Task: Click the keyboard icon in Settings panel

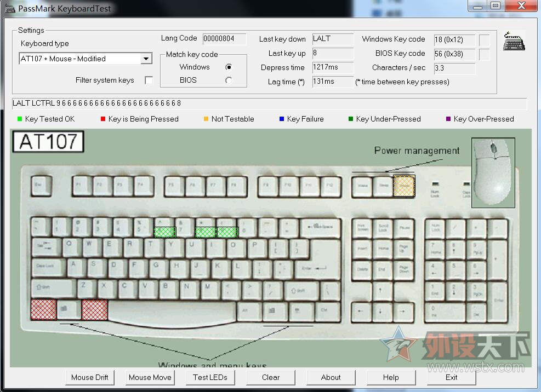Action: (514, 42)
